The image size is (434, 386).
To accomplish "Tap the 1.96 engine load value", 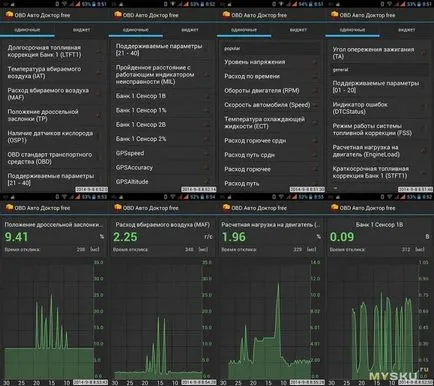I will [234, 237].
